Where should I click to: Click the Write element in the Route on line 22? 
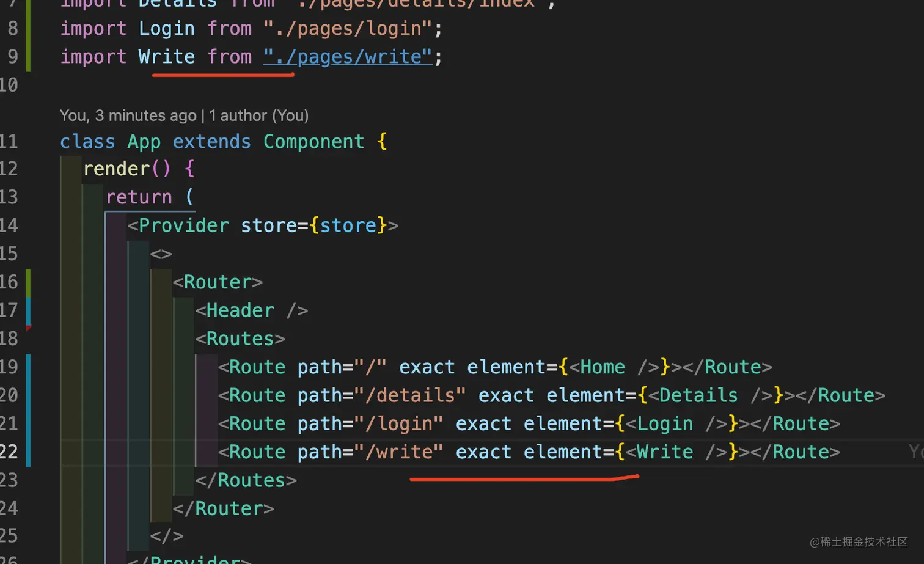tap(676, 452)
